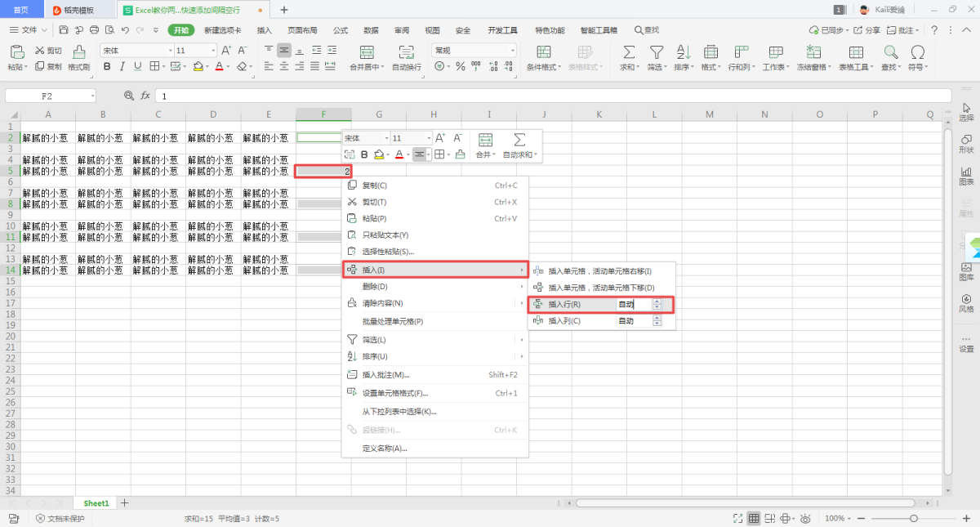980x527 pixels.
Task: Click the save icon in quick access toolbar
Action: point(64,30)
